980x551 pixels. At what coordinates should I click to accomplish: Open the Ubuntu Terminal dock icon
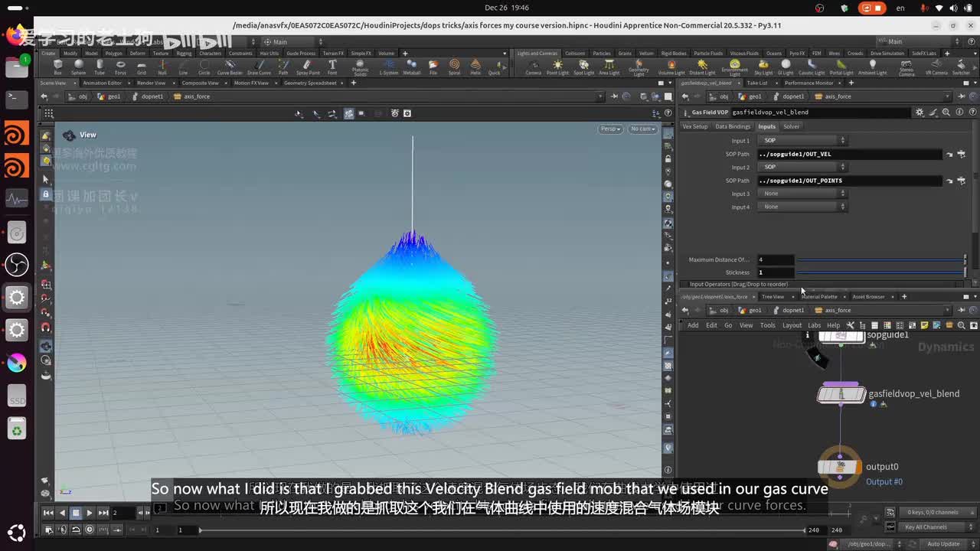(x=17, y=98)
